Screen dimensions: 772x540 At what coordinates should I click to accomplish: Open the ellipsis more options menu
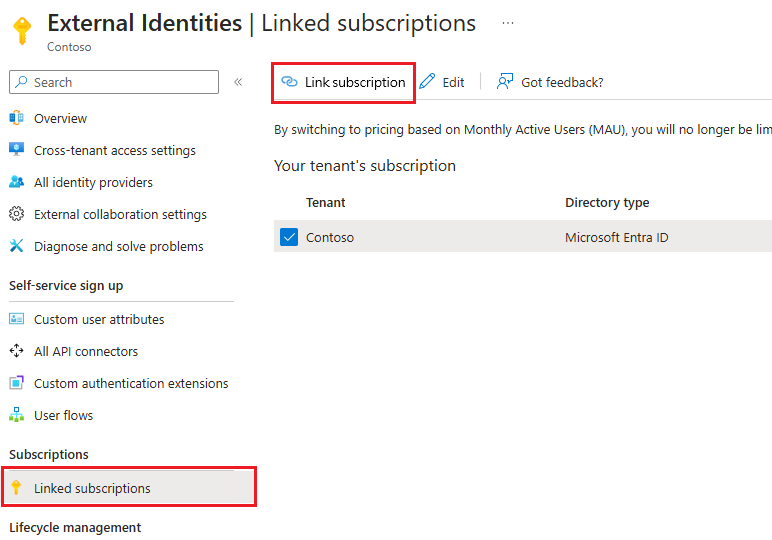tap(508, 23)
